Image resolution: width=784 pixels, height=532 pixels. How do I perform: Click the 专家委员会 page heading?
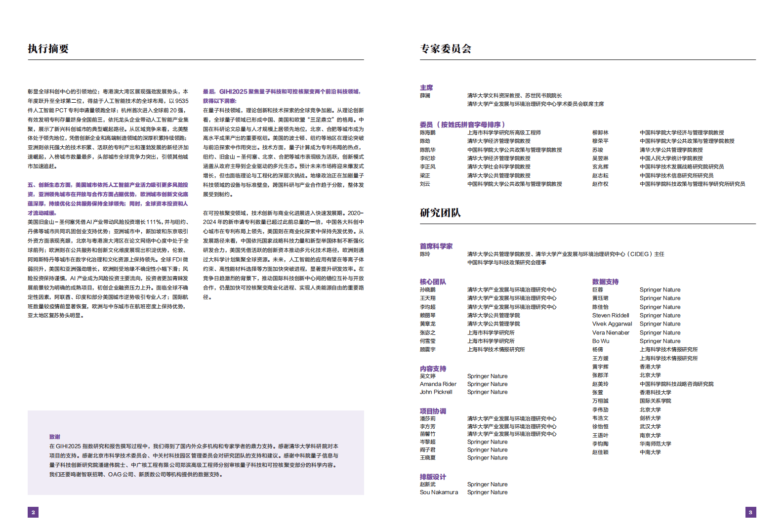[445, 48]
